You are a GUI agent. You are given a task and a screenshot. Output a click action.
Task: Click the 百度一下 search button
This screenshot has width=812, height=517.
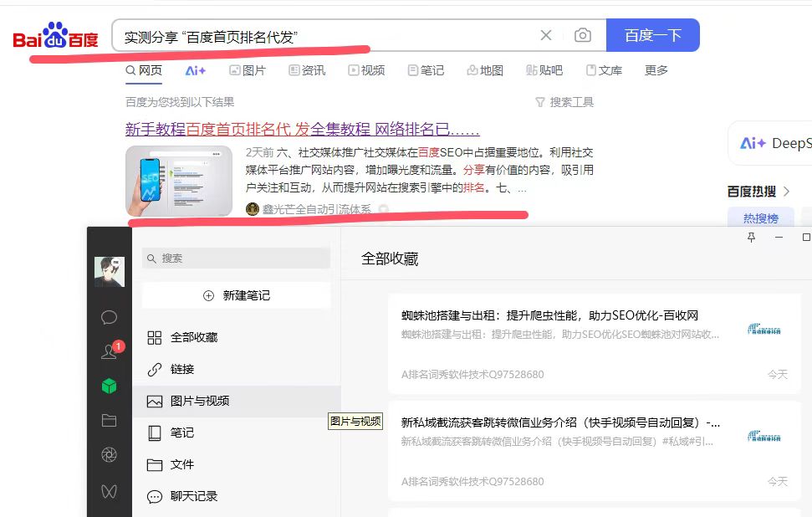point(652,35)
